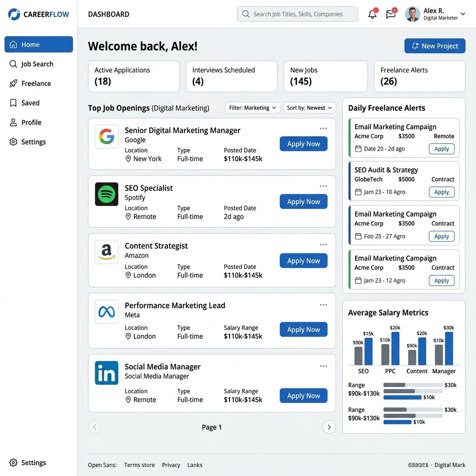Open Interviews Scheduled (4) card
The height and width of the screenshot is (476, 476).
tap(231, 76)
